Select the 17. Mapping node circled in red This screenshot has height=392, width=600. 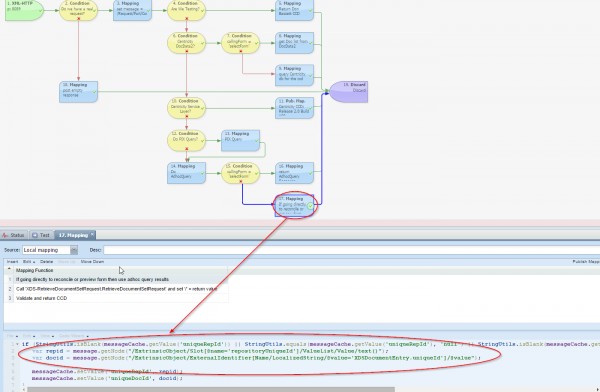pyautogui.click(x=294, y=206)
